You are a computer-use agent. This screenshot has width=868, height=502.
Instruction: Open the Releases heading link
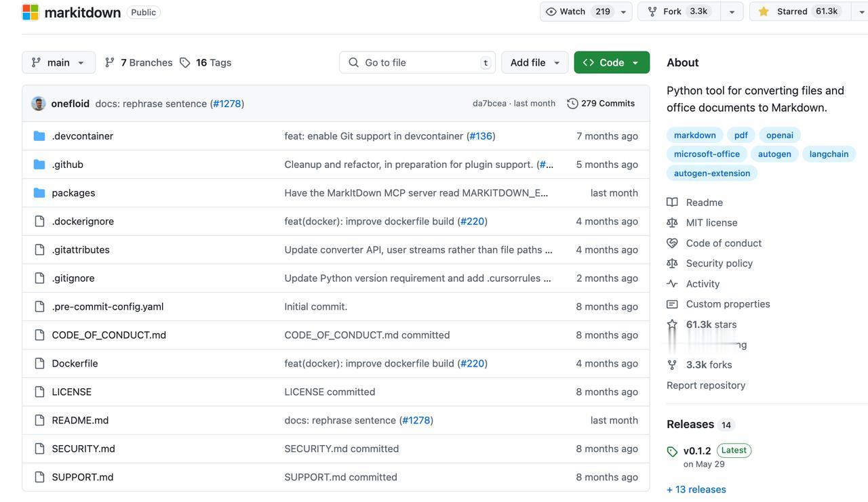(x=690, y=425)
